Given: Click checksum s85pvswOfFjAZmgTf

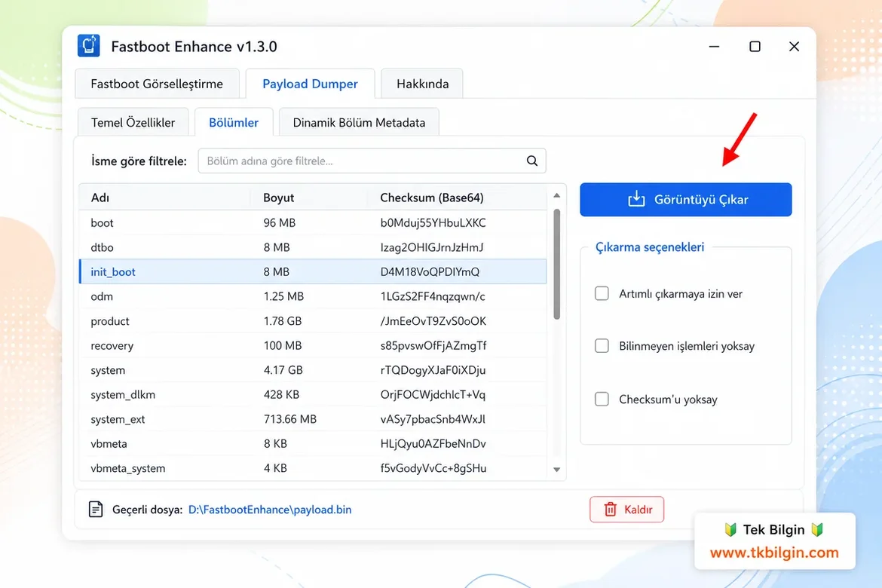Looking at the screenshot, I should (x=433, y=345).
